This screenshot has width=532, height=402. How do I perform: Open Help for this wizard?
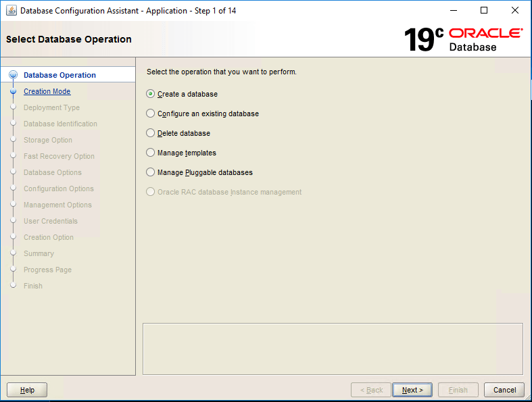click(x=27, y=390)
